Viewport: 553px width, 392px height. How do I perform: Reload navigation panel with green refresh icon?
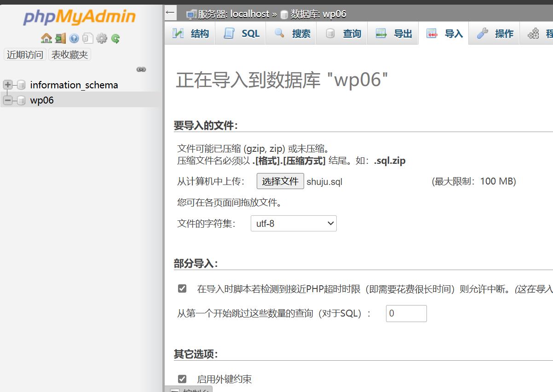point(115,39)
